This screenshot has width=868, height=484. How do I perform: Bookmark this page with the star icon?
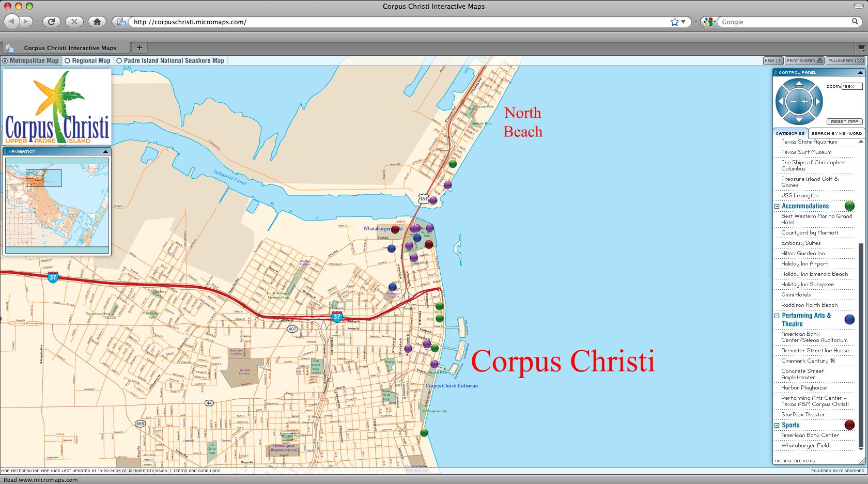tap(674, 22)
